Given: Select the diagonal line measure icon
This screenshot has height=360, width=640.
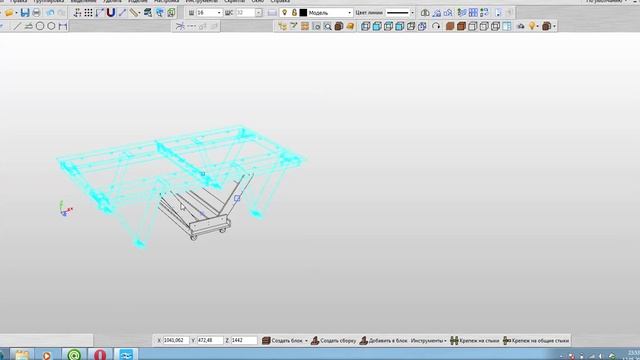Looking at the screenshot, I should (x=122, y=13).
